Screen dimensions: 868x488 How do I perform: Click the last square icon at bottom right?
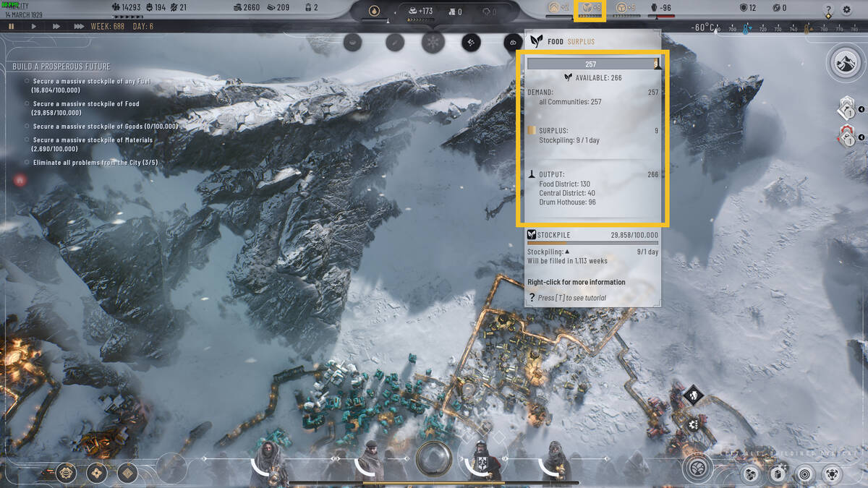832,474
